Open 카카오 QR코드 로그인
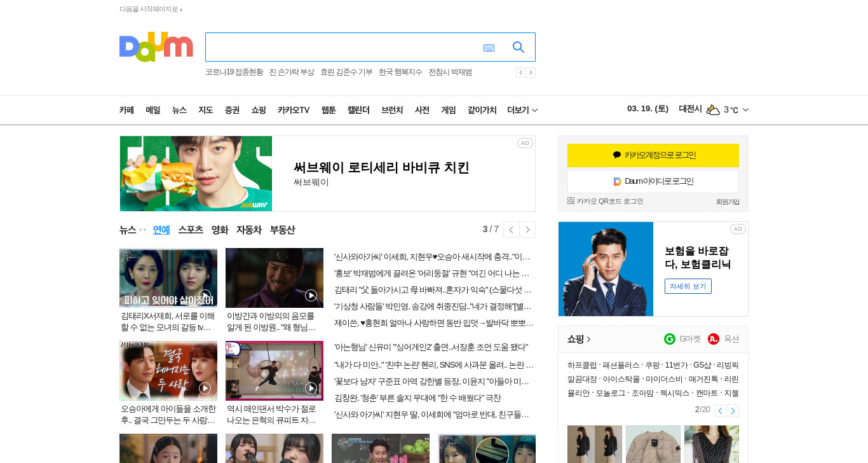Image resolution: width=868 pixels, height=463 pixels. 606,201
